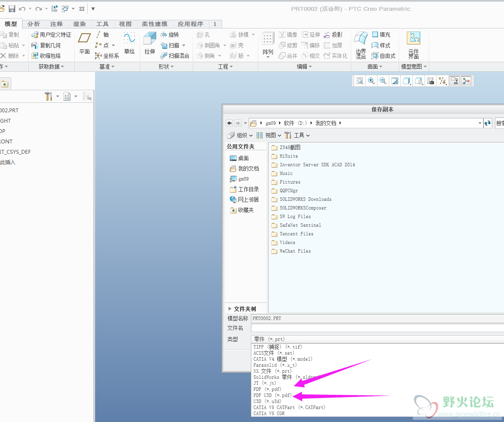
Task: Go to Working Directory (工作目录)
Action: point(244,189)
